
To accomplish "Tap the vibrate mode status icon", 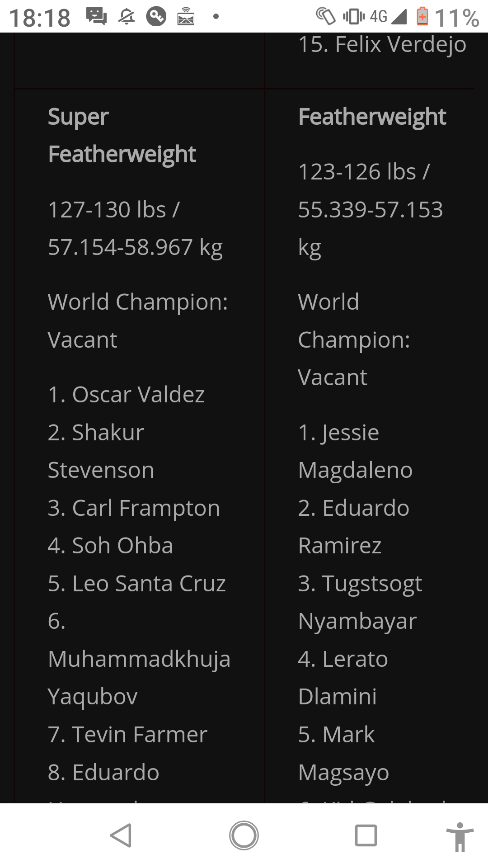I will coord(353,17).
